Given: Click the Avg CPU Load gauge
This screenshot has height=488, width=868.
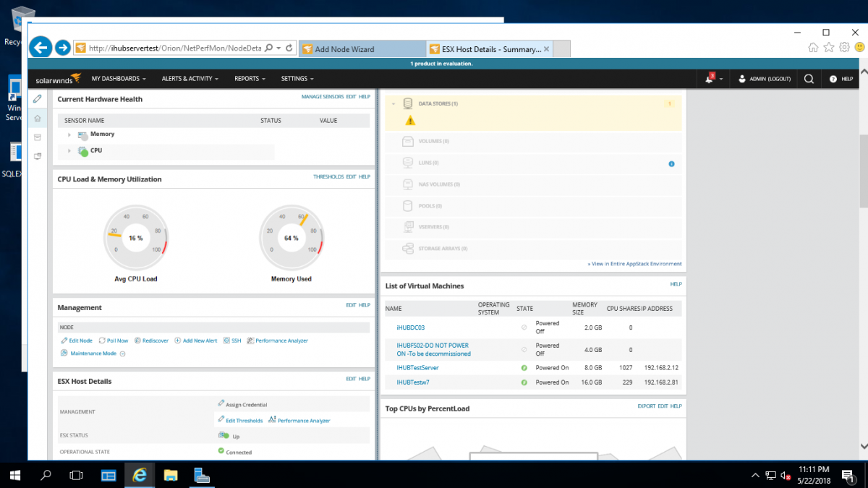Looking at the screenshot, I should pyautogui.click(x=136, y=237).
